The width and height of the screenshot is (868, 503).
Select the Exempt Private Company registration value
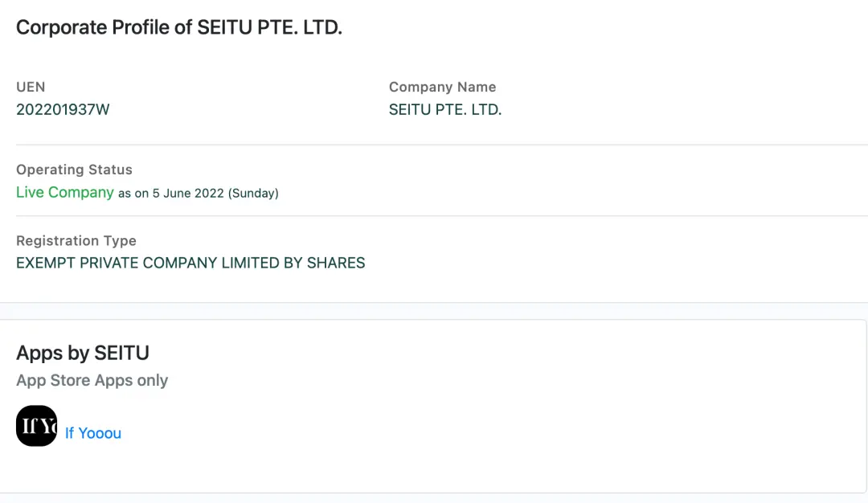[190, 263]
